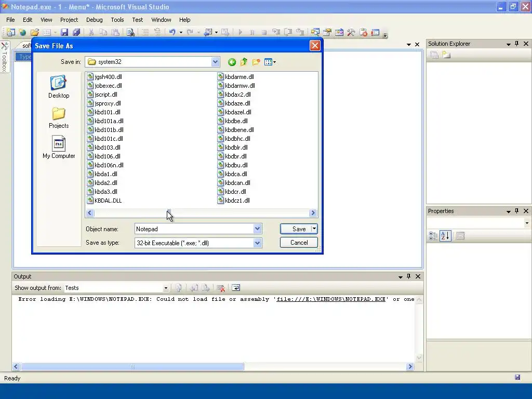This screenshot has height=399, width=532.
Task: Click the Find in Files toolbar icon
Action: click(130, 32)
